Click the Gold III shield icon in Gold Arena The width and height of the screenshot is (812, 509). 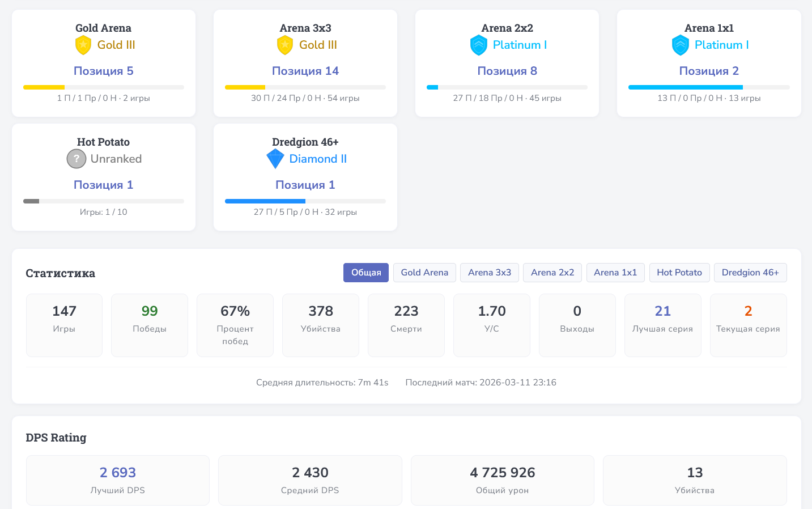(x=83, y=45)
